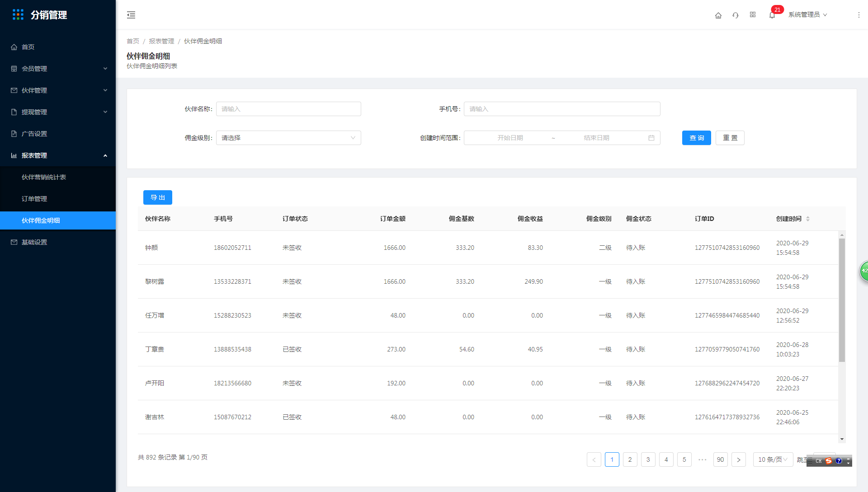Image resolution: width=868 pixels, height=492 pixels.
Task: Click the 佣金收益 column header
Action: point(530,219)
